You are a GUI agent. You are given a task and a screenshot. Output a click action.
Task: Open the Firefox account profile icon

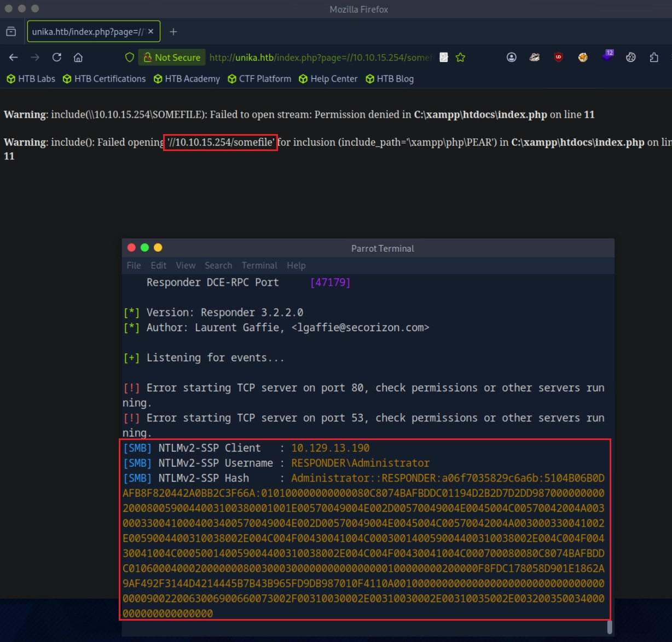pyautogui.click(x=512, y=57)
